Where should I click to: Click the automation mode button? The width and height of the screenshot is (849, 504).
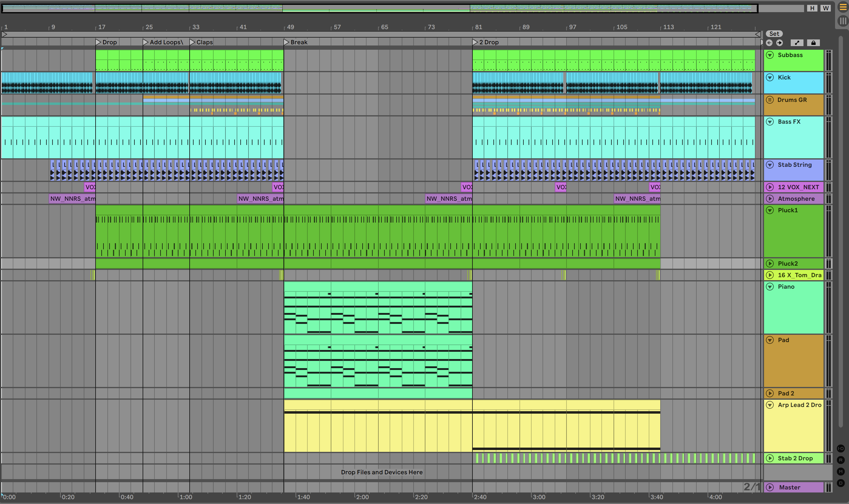click(x=797, y=43)
